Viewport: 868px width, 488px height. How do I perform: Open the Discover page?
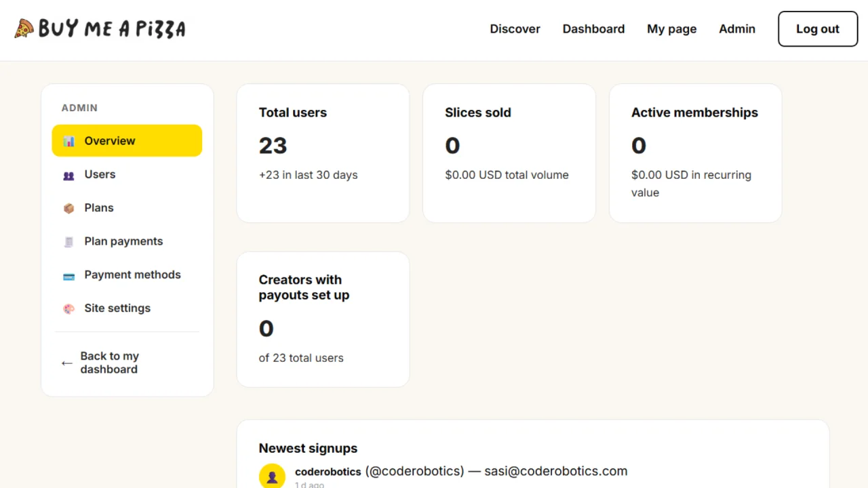[x=515, y=28]
